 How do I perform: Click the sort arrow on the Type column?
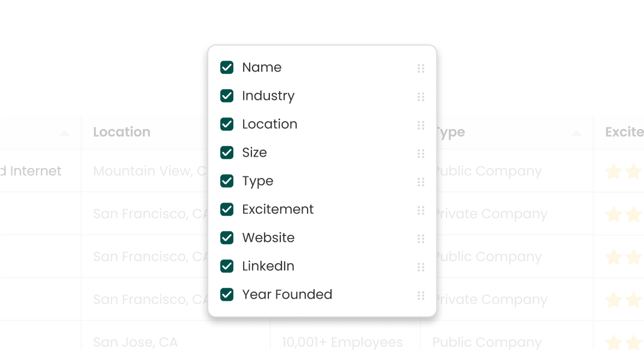(576, 132)
